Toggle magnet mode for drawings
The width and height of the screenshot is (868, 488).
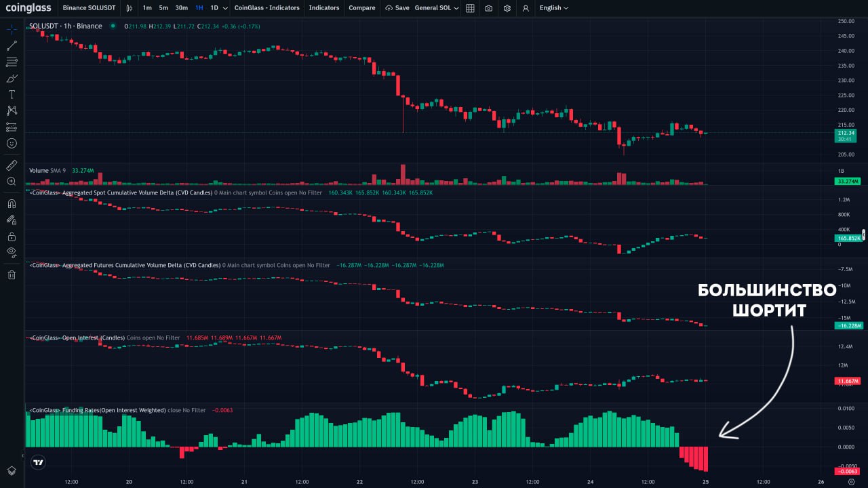pyautogui.click(x=12, y=203)
